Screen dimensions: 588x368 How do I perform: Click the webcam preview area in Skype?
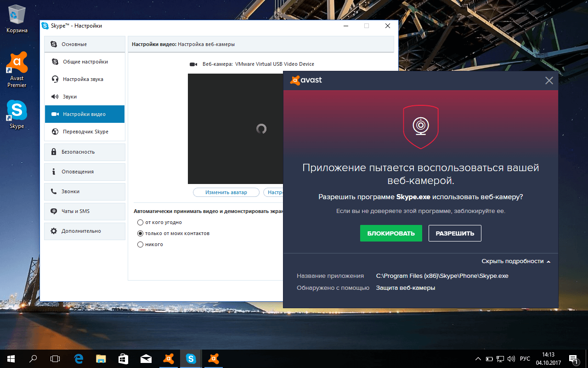[x=235, y=129]
